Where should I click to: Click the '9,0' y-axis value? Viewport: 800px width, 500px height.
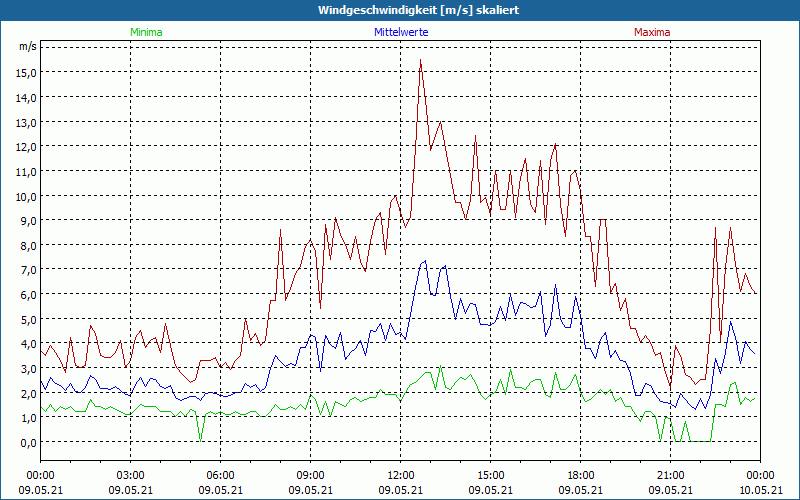(x=29, y=221)
